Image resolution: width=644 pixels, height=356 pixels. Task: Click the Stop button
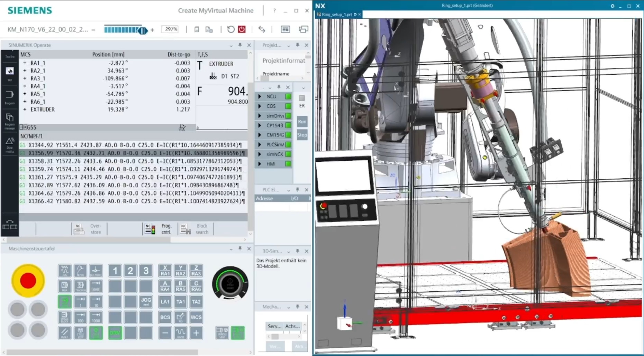point(302,135)
